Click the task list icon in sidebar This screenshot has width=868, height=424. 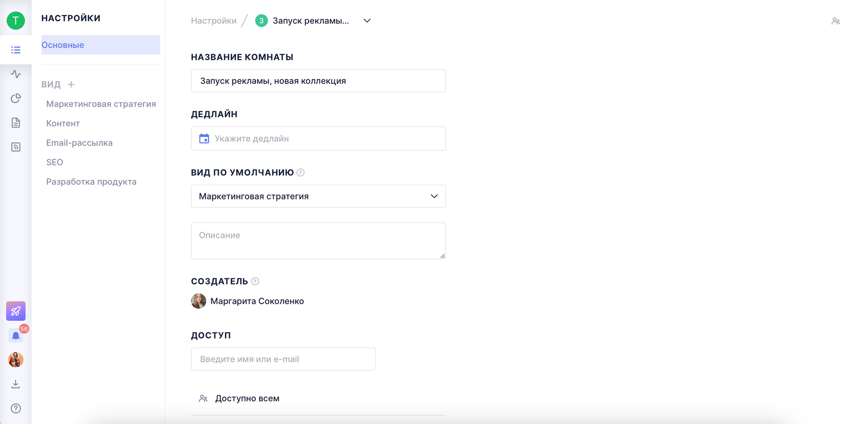[x=16, y=50]
